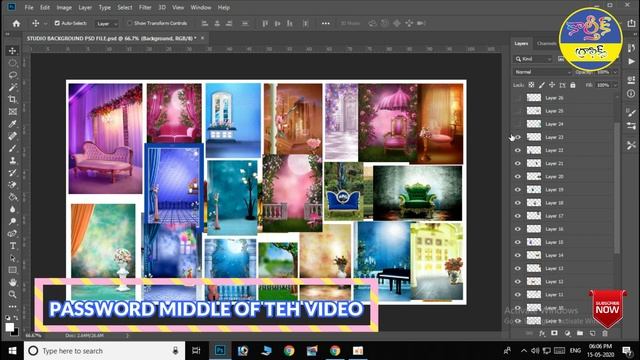Select the Crop tool
Viewport: 640px width, 360px height.
(x=12, y=99)
